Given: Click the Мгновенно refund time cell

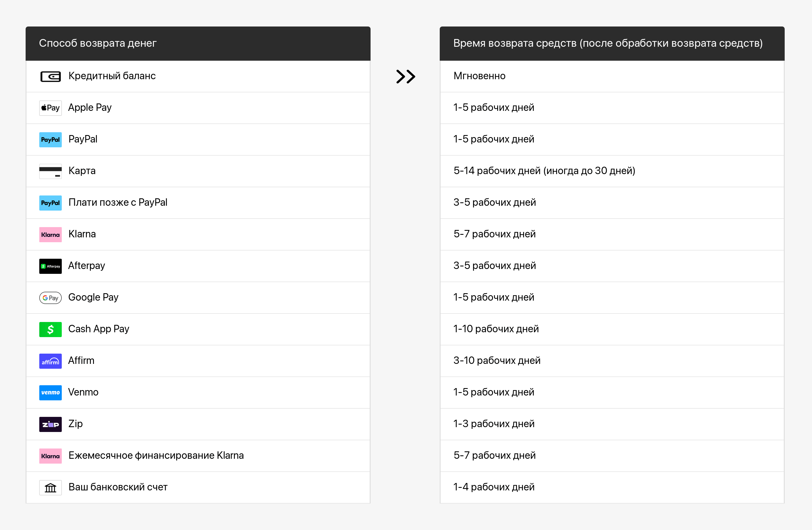Looking at the screenshot, I should [479, 76].
